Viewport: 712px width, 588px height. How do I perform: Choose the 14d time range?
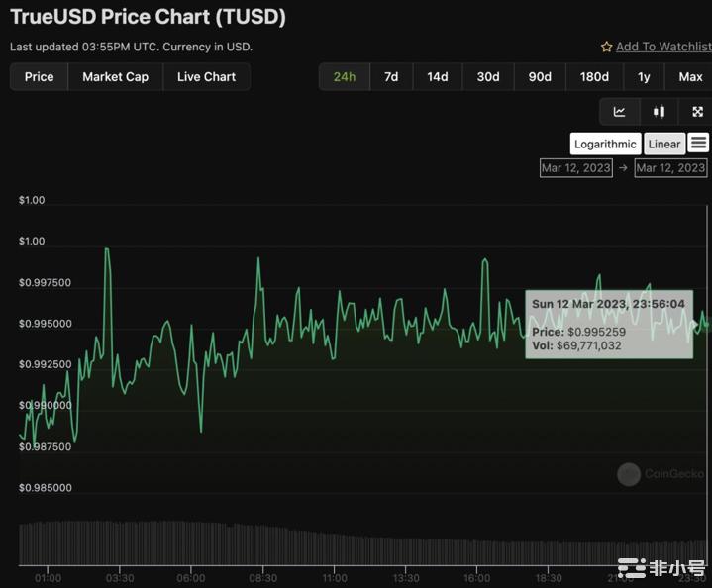tap(438, 77)
